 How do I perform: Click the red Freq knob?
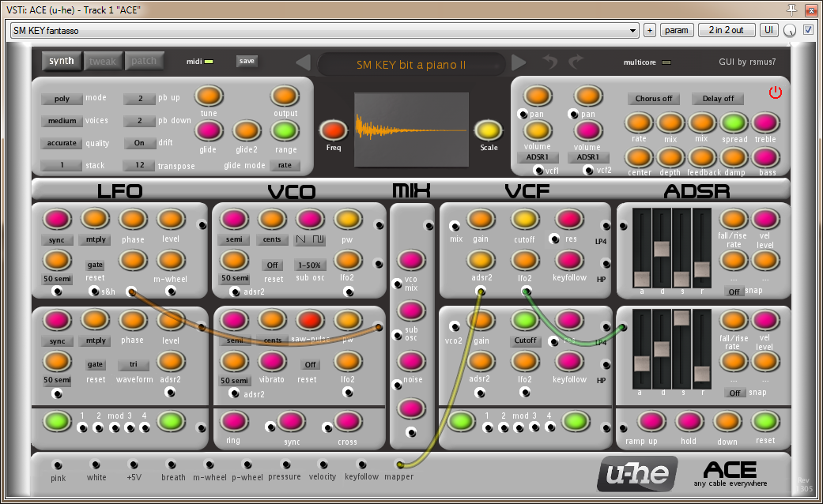coord(334,130)
